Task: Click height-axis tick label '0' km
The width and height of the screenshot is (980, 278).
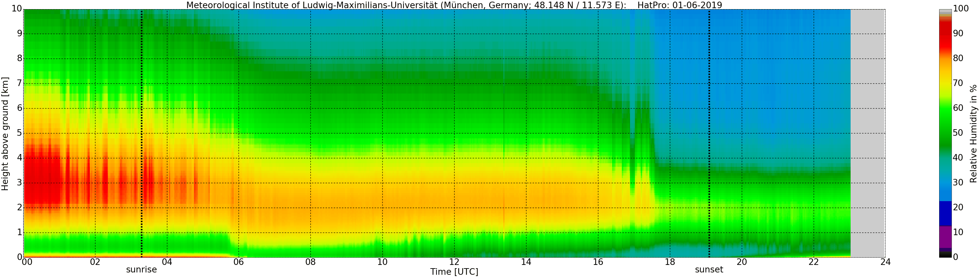Action: 19,257
